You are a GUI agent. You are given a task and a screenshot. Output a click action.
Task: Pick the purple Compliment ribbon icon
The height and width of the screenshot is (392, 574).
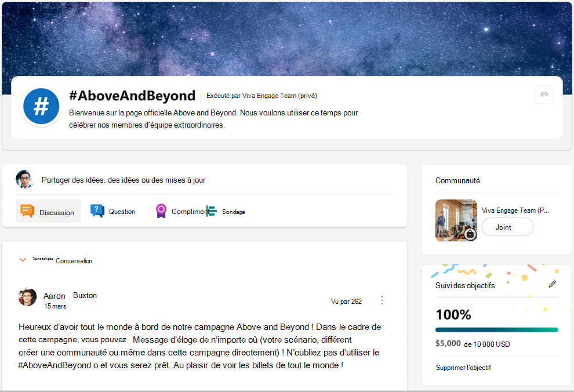(x=161, y=211)
